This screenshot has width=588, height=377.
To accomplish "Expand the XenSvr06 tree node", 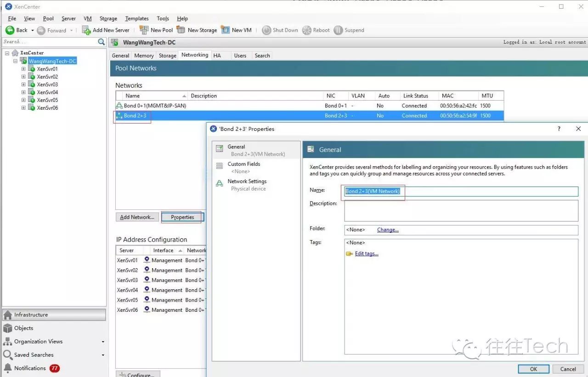I will [23, 107].
